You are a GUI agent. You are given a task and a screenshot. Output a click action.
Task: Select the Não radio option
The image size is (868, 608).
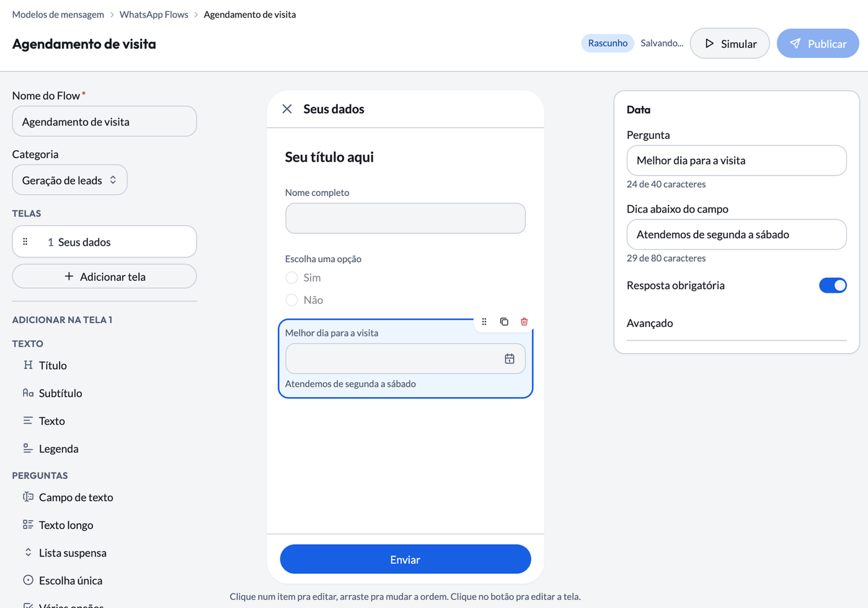click(291, 300)
